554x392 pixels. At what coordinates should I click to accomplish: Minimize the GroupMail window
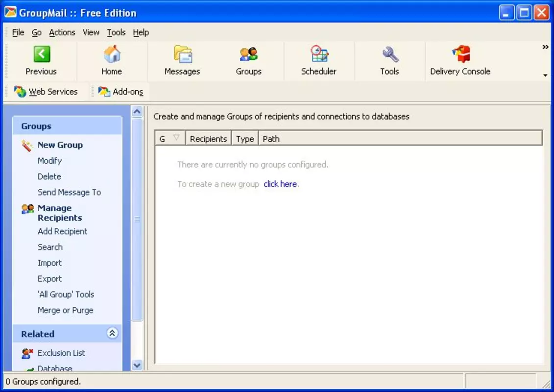506,13
